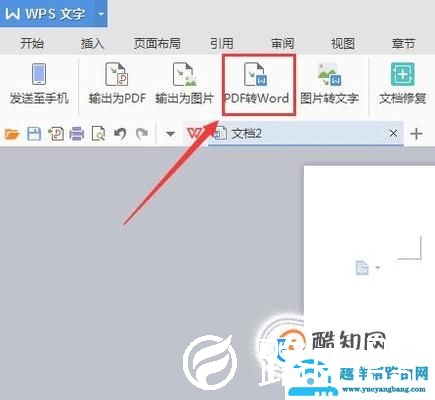Click the 输出为PDF icon
435x400 pixels.
click(116, 74)
